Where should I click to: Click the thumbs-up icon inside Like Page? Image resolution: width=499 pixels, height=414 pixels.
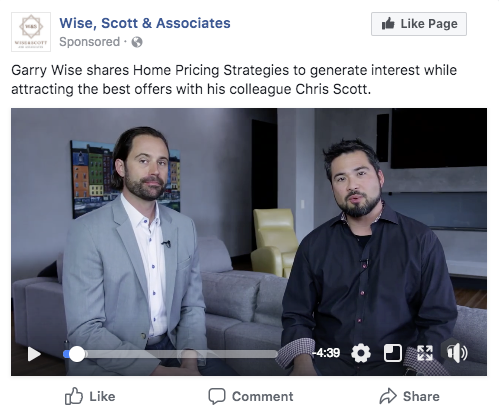388,24
